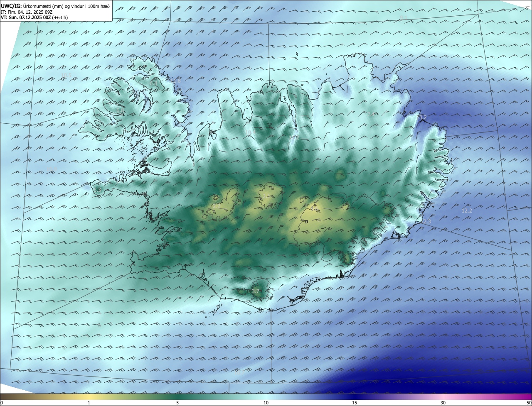
Task: Click the '1' tick label on the colour scale
Action: pyautogui.click(x=89, y=403)
